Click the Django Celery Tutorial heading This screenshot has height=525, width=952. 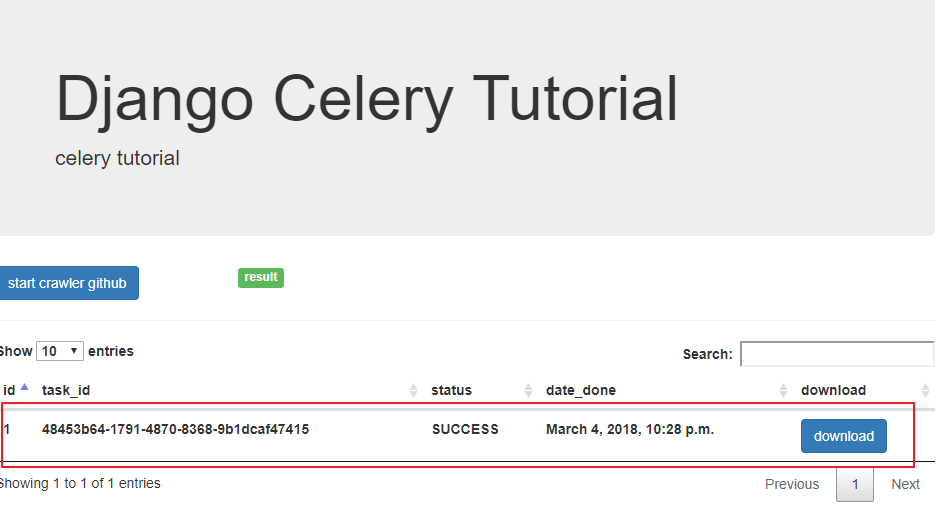point(367,99)
